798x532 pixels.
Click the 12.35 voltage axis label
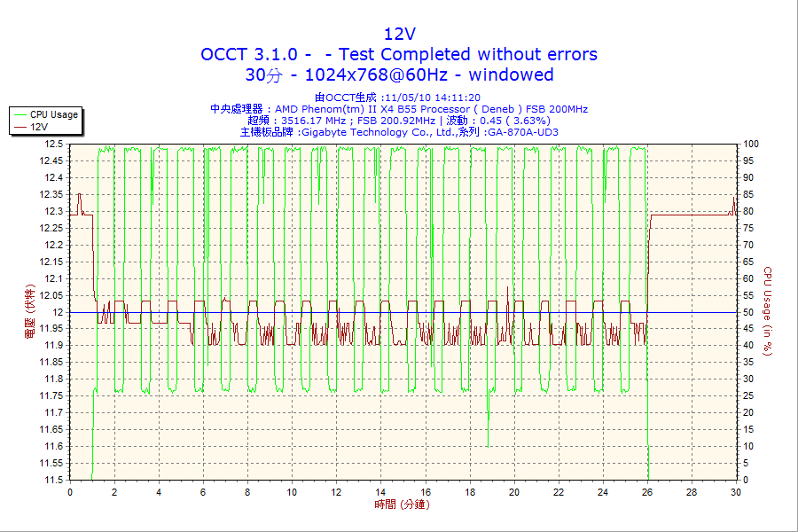pyautogui.click(x=51, y=194)
